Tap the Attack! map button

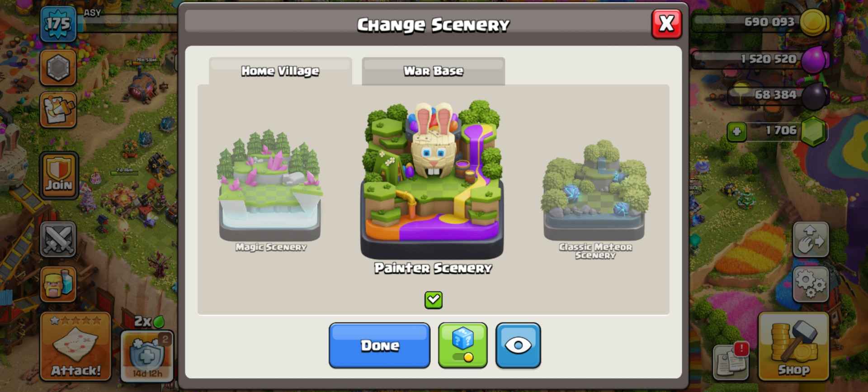(75, 346)
